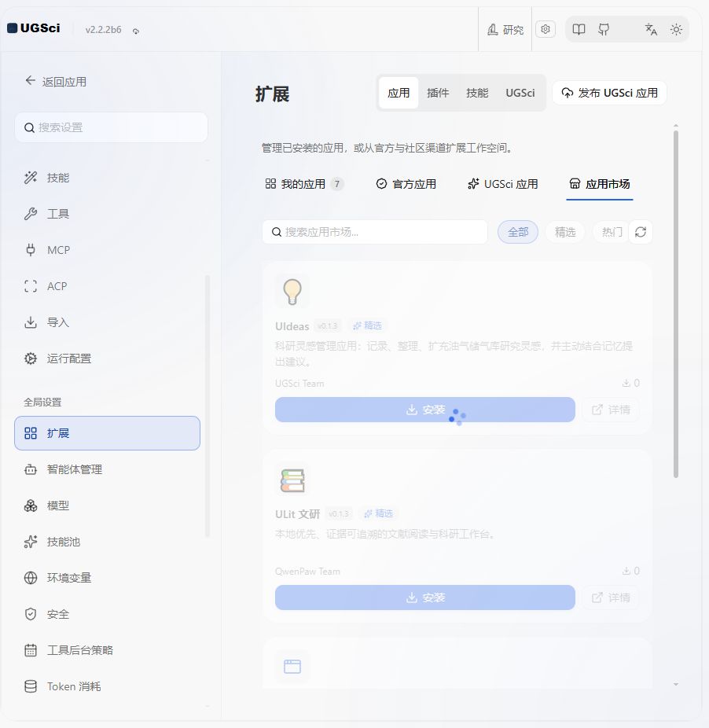The height and width of the screenshot is (728, 709).
Task: Click the ULit 文研 books icon
Action: tap(292, 480)
